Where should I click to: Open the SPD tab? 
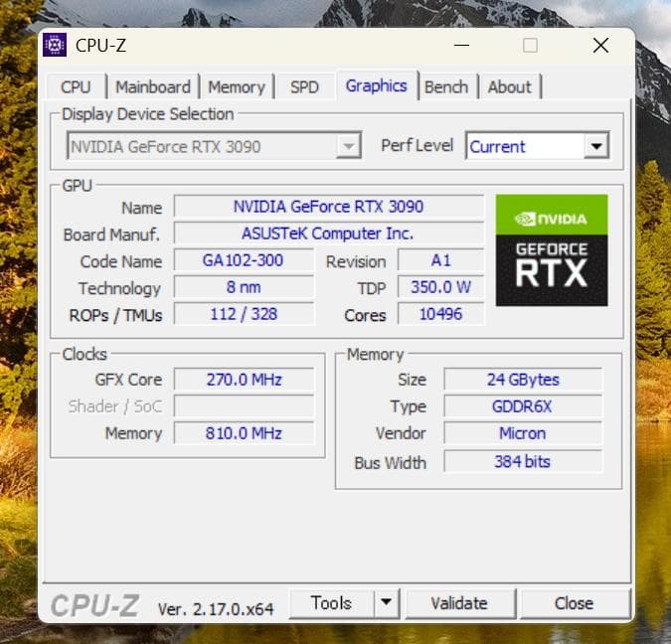(304, 86)
